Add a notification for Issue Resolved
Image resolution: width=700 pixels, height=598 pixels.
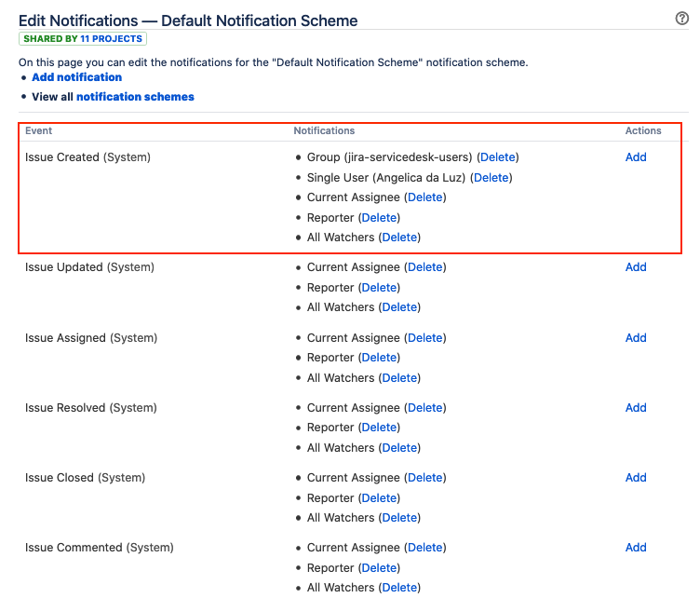click(x=636, y=408)
